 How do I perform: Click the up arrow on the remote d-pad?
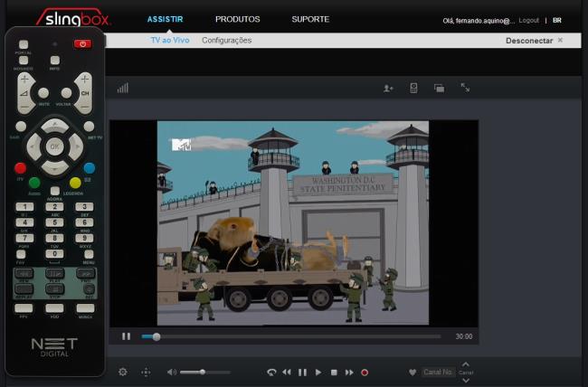[55, 126]
